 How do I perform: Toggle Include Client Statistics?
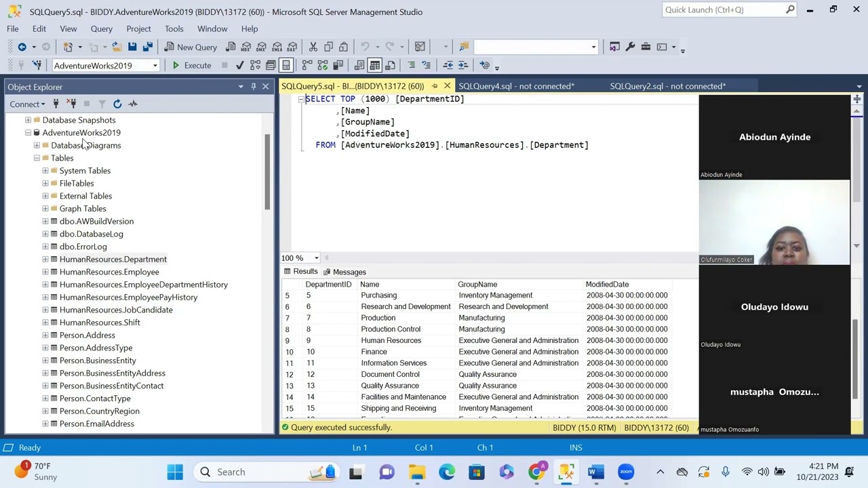338,65
